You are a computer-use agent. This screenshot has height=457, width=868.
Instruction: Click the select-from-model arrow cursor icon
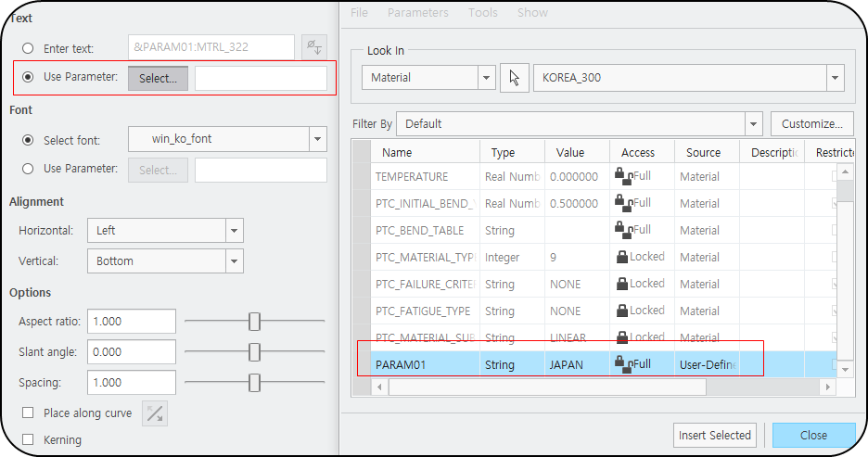[x=515, y=78]
